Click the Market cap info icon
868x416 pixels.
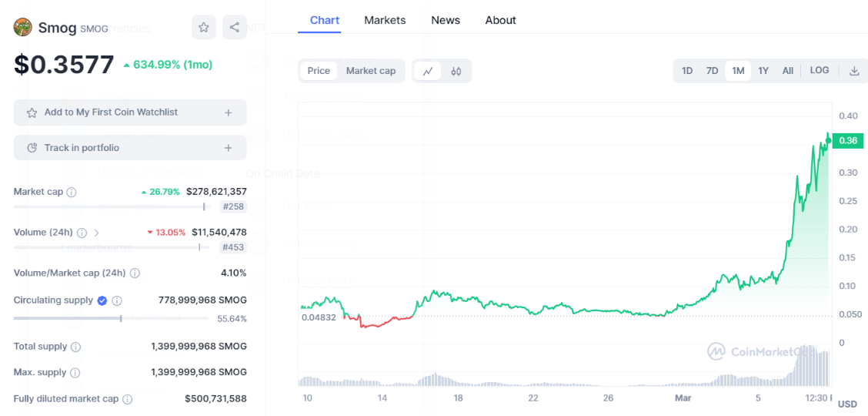pos(72,192)
